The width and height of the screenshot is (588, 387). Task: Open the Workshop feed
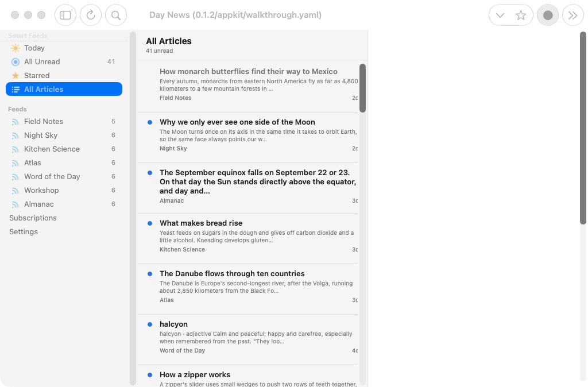tap(64, 191)
